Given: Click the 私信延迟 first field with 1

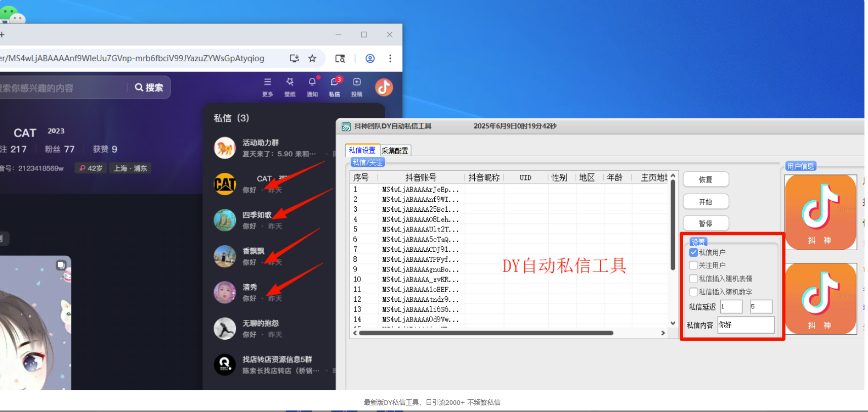Looking at the screenshot, I should coord(731,306).
